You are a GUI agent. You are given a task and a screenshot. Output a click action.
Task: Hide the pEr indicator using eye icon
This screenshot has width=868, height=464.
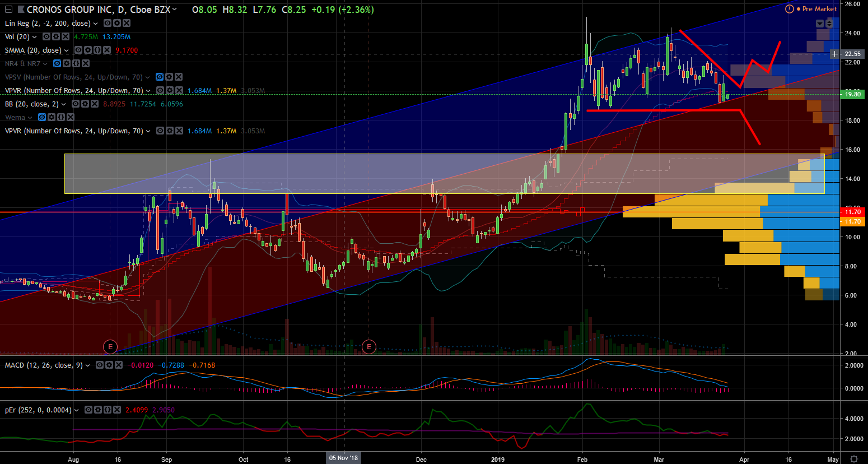click(x=88, y=410)
